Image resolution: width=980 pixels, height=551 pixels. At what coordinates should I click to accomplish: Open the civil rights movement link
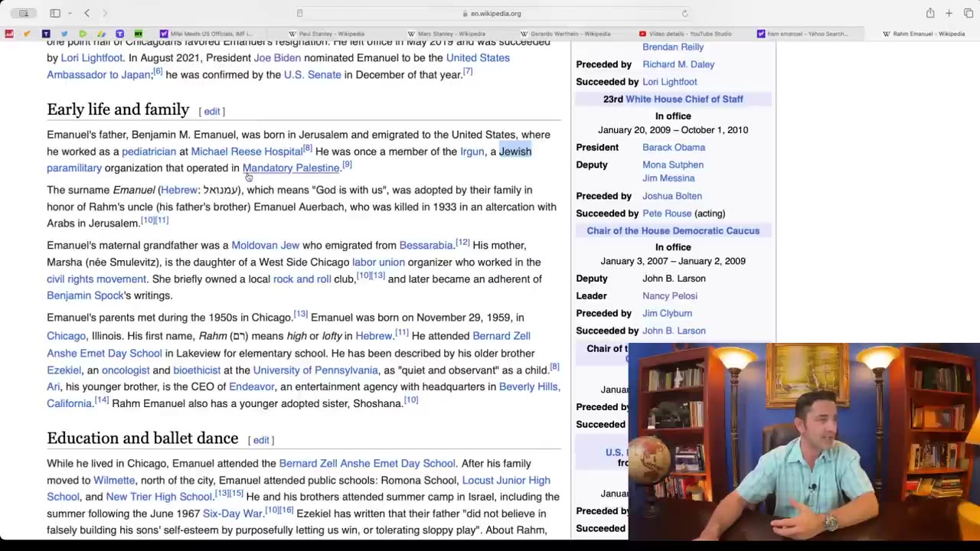click(96, 279)
